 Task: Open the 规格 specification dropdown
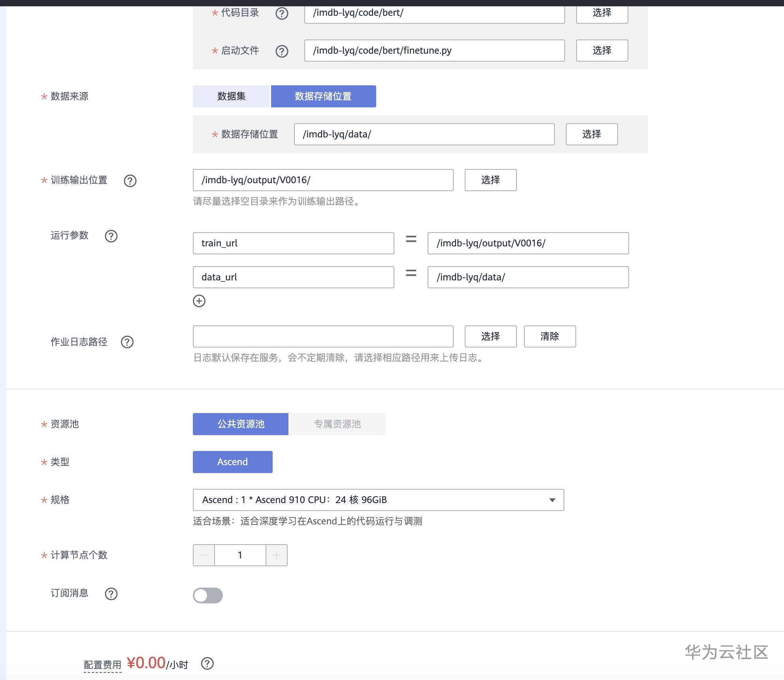pyautogui.click(x=378, y=500)
